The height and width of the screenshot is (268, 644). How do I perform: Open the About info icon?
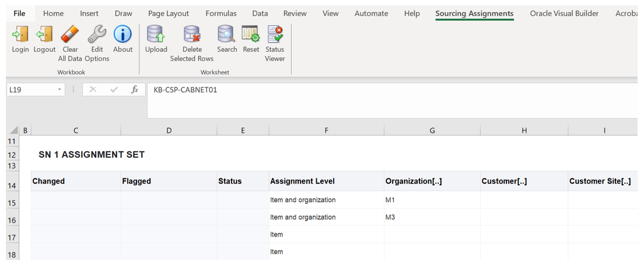123,34
